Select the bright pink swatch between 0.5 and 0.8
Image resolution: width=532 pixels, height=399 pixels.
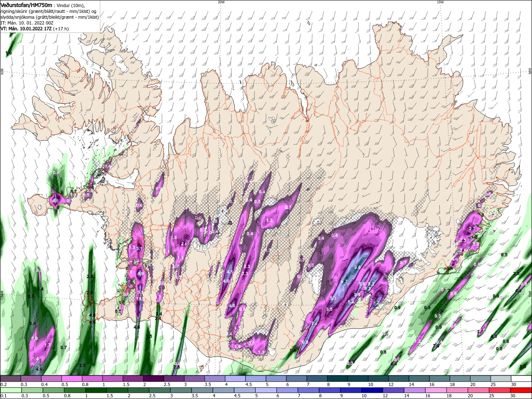[71, 379]
